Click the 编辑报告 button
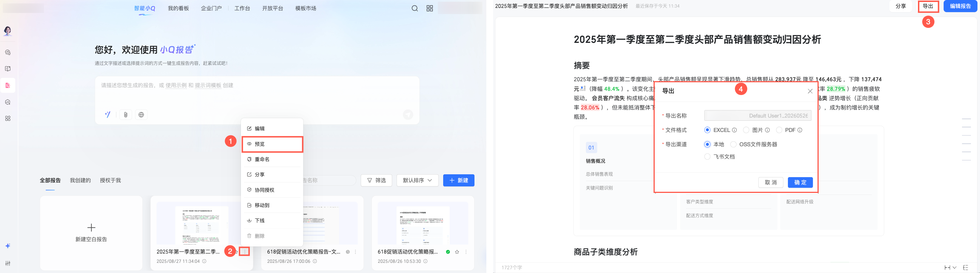This screenshot has width=980, height=273. click(960, 6)
